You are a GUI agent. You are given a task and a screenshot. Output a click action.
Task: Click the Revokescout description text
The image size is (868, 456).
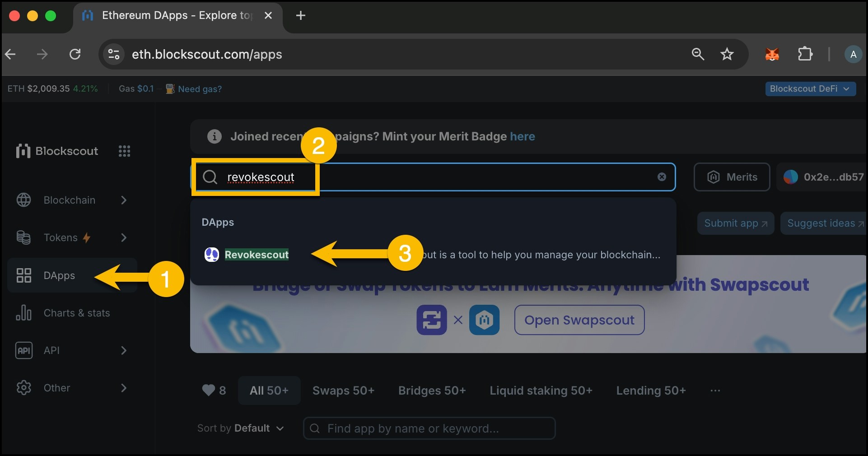(x=541, y=255)
